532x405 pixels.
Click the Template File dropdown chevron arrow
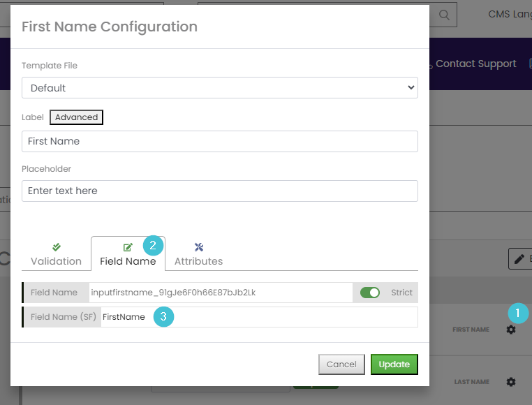[x=411, y=87]
